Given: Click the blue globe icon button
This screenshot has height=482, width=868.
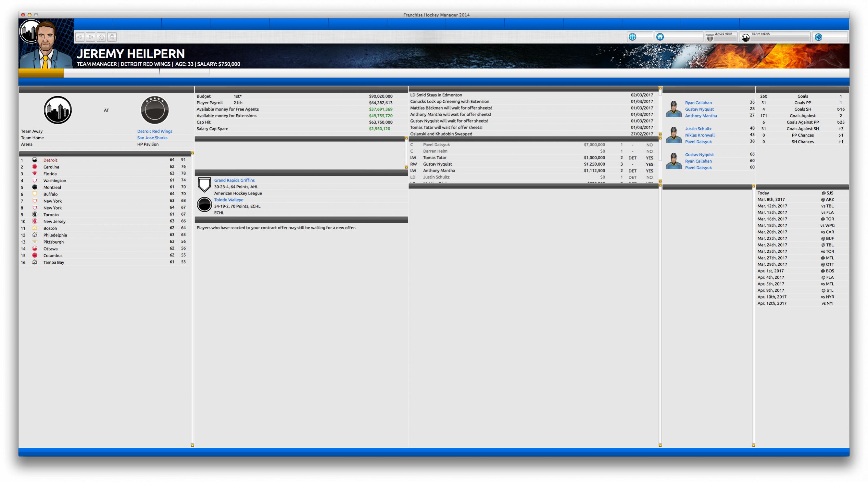Looking at the screenshot, I should coord(639,37).
